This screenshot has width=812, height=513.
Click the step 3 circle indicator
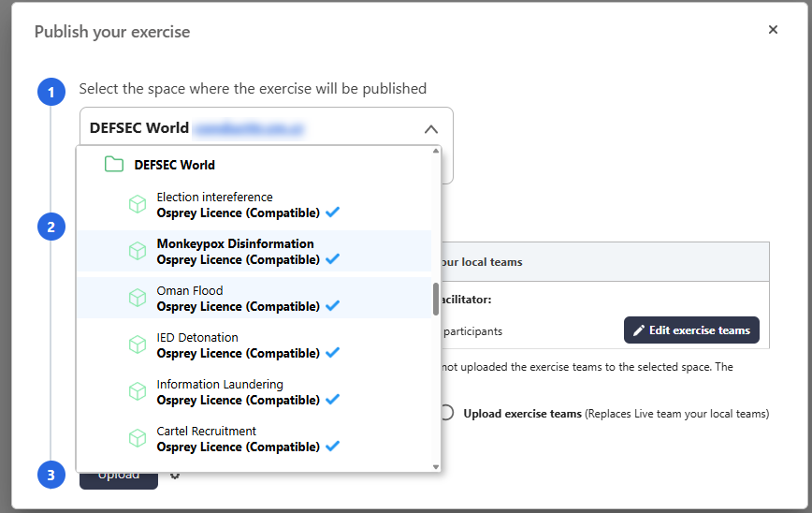(x=51, y=475)
